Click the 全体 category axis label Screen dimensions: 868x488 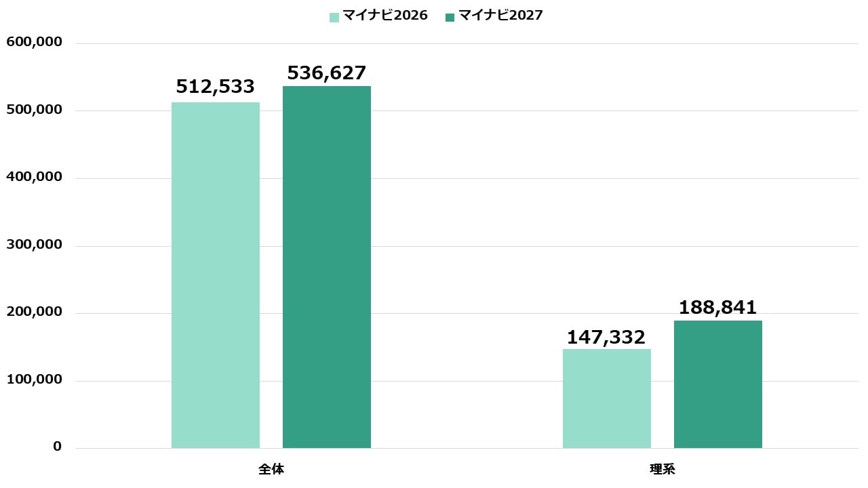point(271,469)
